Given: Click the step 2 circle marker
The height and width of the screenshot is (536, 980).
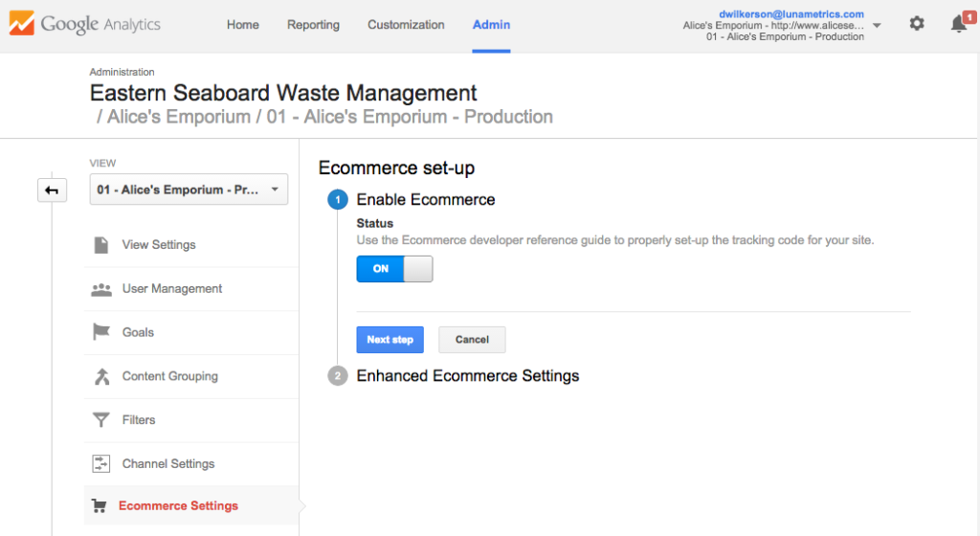Looking at the screenshot, I should 338,376.
